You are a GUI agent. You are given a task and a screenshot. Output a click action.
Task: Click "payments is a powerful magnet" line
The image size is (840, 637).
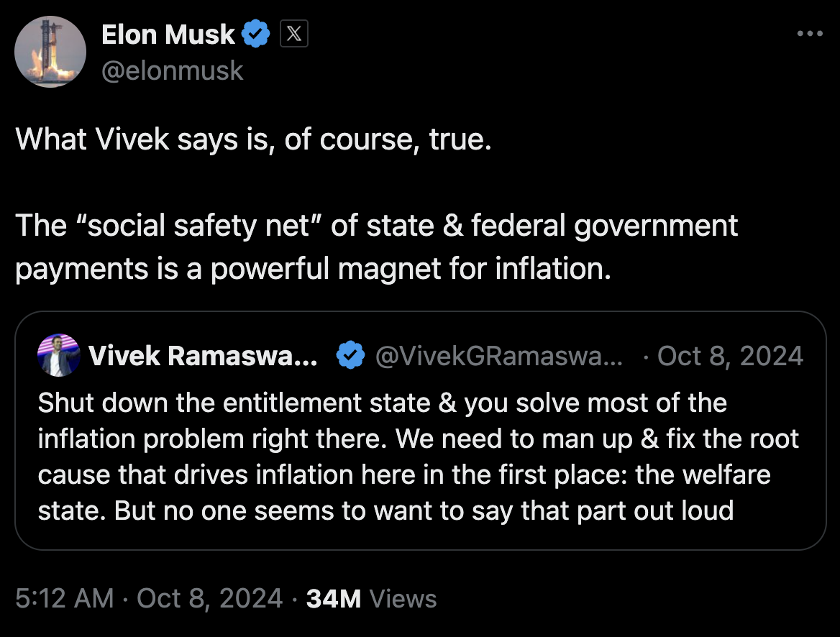(x=314, y=268)
